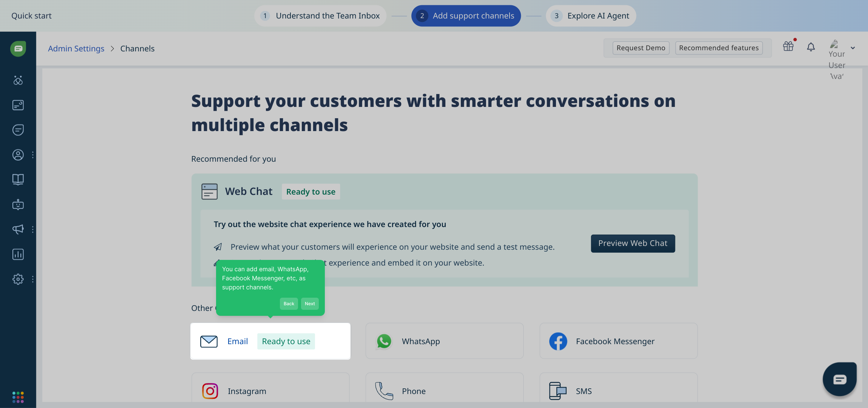Open the knowledge base book icon
The image size is (868, 408).
pyautogui.click(x=18, y=179)
